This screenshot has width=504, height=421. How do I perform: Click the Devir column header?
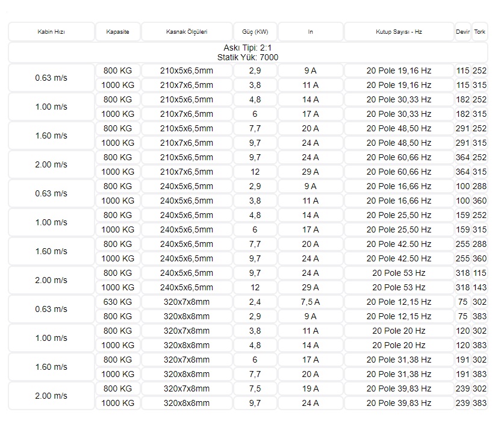[462, 31]
